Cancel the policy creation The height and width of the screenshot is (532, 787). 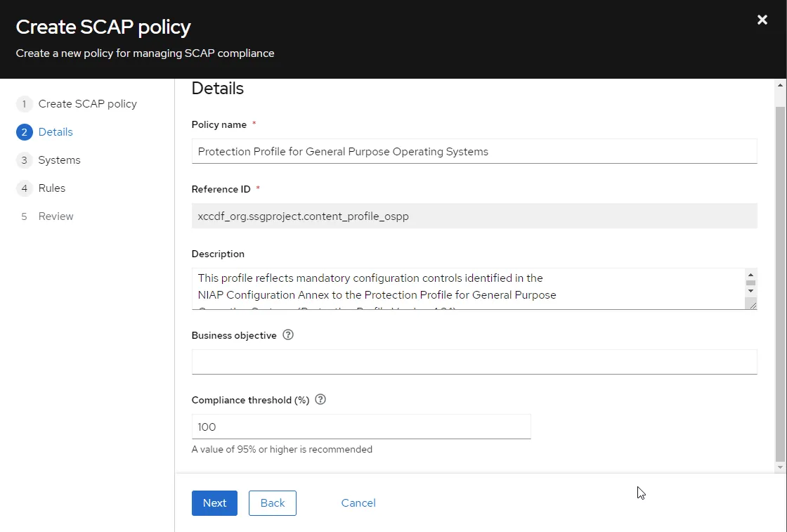(x=358, y=503)
